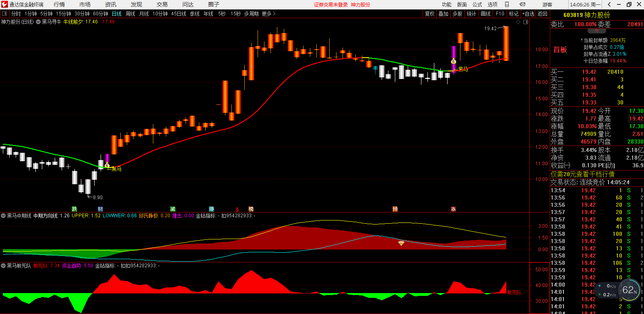Switch to 30分钟 period
Screen dimensions: 644x314
[x=82, y=14]
